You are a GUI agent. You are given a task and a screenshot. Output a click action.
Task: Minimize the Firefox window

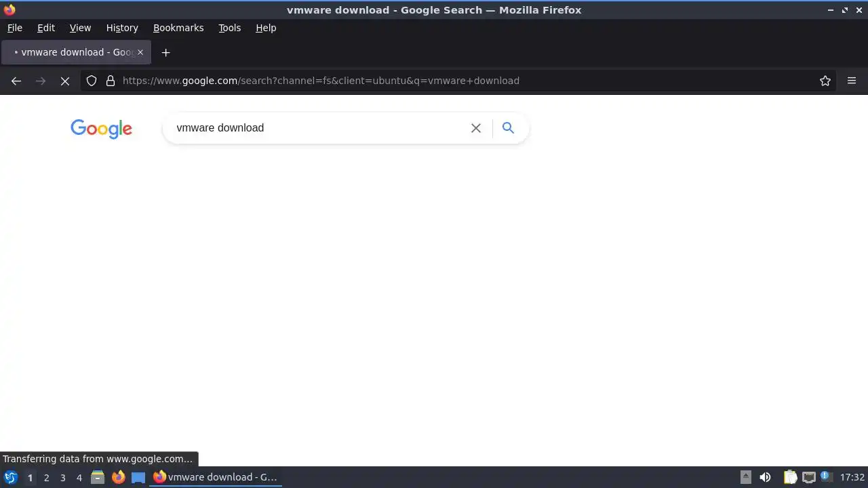831,10
